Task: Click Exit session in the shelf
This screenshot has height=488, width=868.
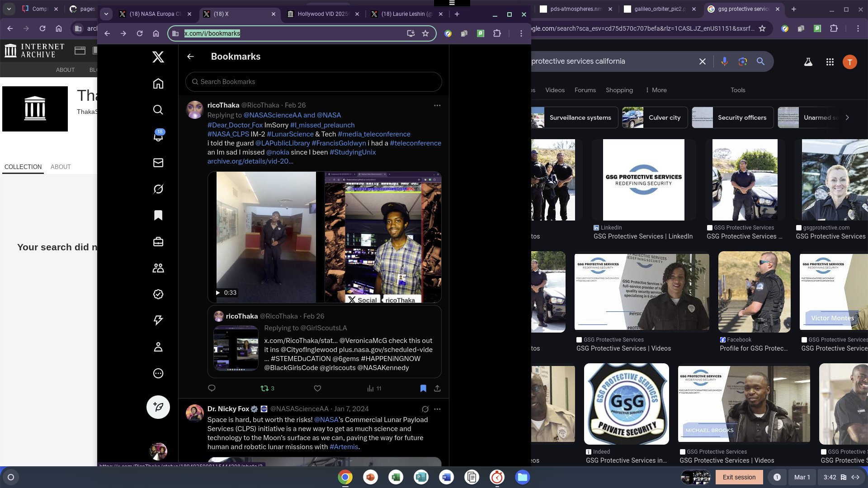Action: coord(739,477)
